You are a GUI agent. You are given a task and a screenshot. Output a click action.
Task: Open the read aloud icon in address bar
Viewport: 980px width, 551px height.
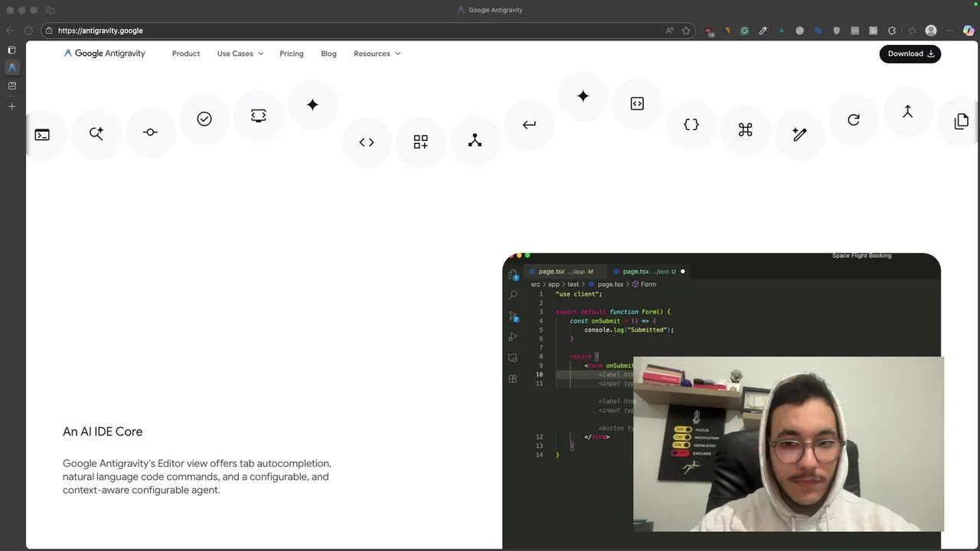pos(670,31)
